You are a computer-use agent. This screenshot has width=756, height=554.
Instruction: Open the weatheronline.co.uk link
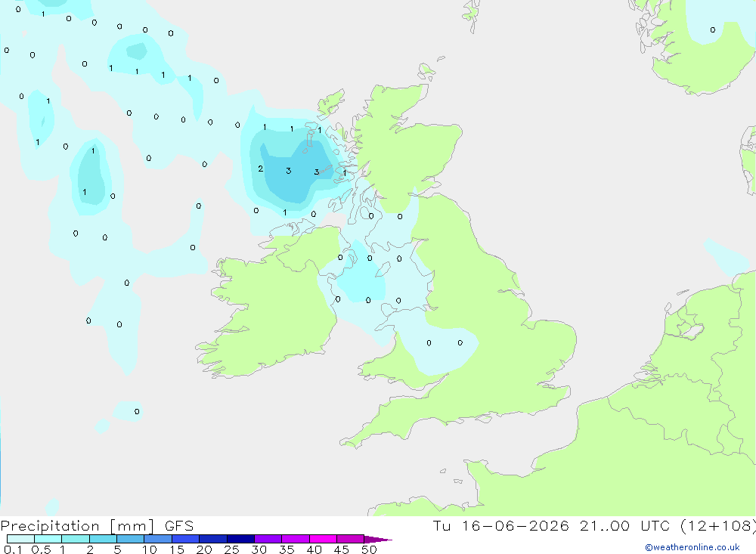[x=692, y=547]
